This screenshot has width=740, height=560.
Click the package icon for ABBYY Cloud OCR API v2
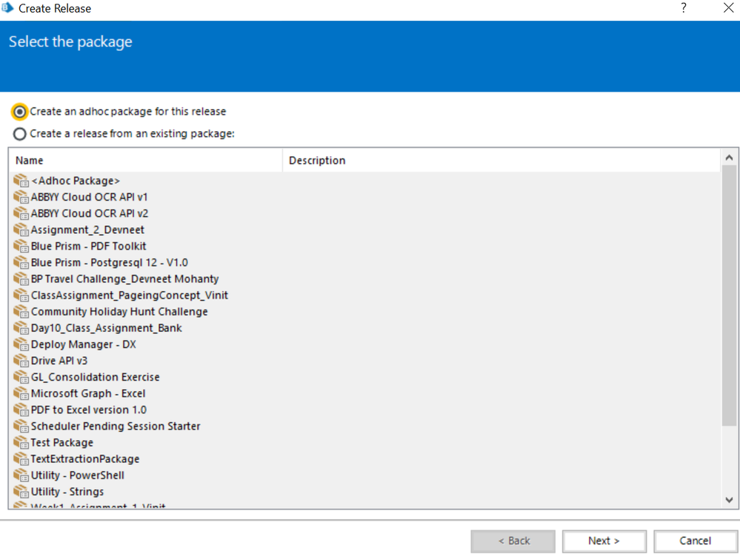pos(21,214)
